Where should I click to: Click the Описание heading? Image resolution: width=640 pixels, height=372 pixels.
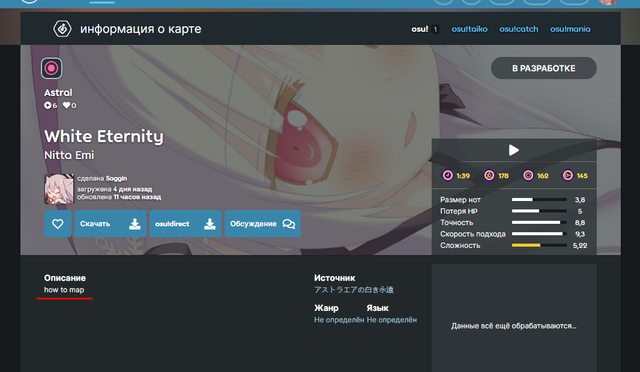tap(65, 278)
